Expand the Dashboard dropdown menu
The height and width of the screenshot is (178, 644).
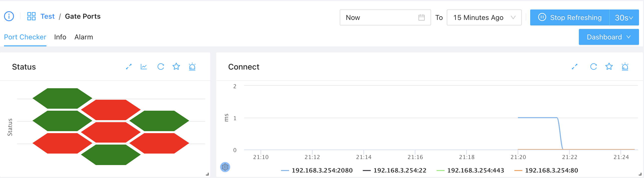point(609,37)
